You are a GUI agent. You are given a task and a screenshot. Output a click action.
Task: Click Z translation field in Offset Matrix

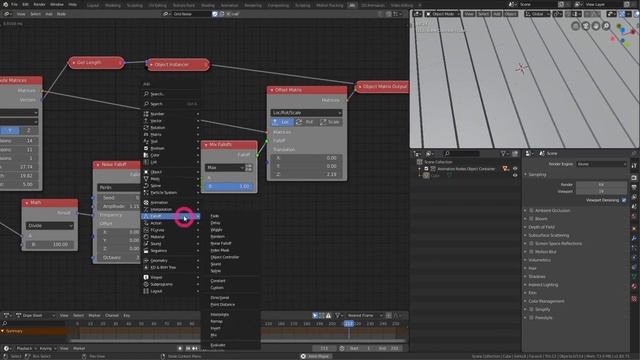pyautogui.click(x=307, y=174)
